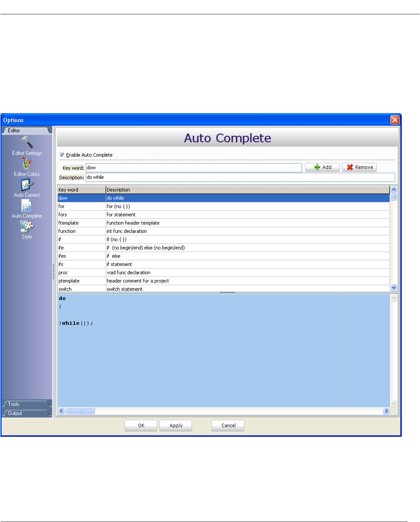Select the 'switch' keyword row
The width and height of the screenshot is (420, 522).
pyautogui.click(x=223, y=288)
